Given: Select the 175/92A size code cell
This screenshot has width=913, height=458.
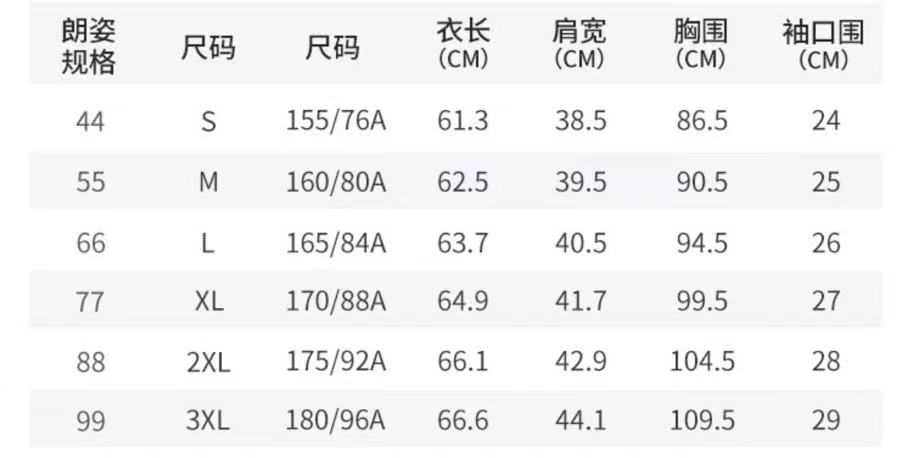Looking at the screenshot, I should point(336,361).
